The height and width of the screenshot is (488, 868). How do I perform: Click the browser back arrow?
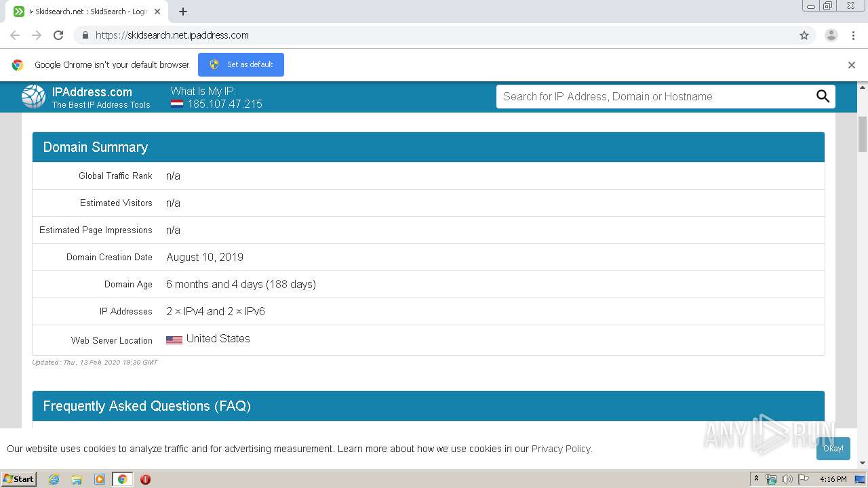[x=15, y=35]
